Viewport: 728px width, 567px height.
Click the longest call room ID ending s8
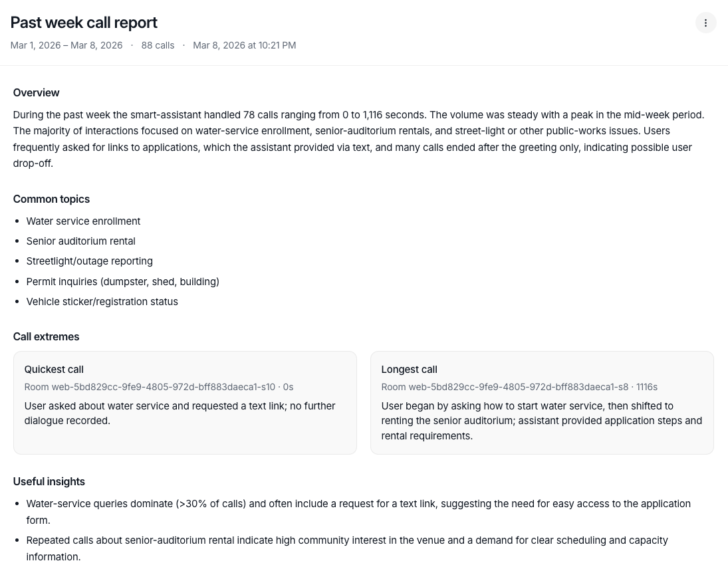pyautogui.click(x=505, y=387)
